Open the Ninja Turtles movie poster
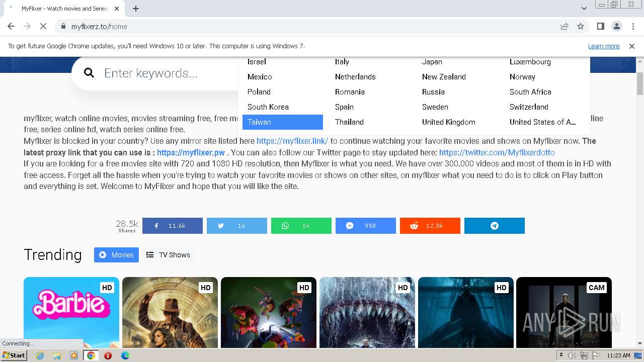 269,312
